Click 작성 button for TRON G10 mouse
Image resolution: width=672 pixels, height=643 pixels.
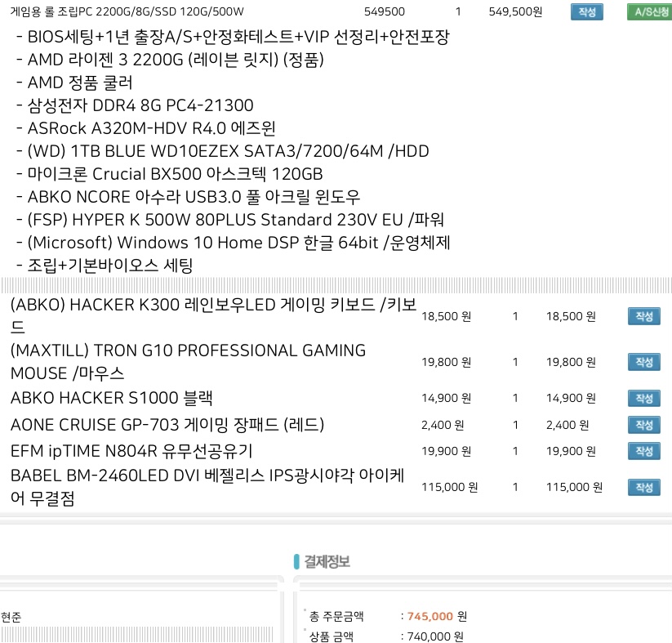tap(643, 362)
